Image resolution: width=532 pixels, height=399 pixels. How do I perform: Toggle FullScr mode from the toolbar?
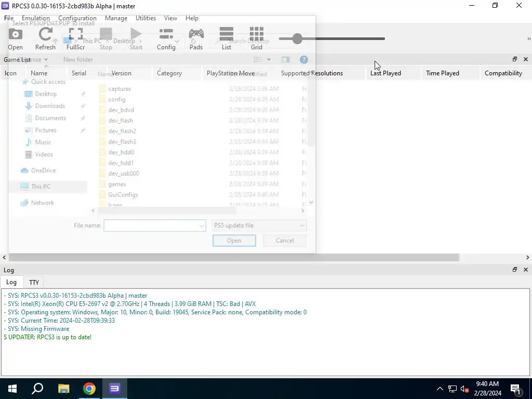pyautogui.click(x=75, y=38)
